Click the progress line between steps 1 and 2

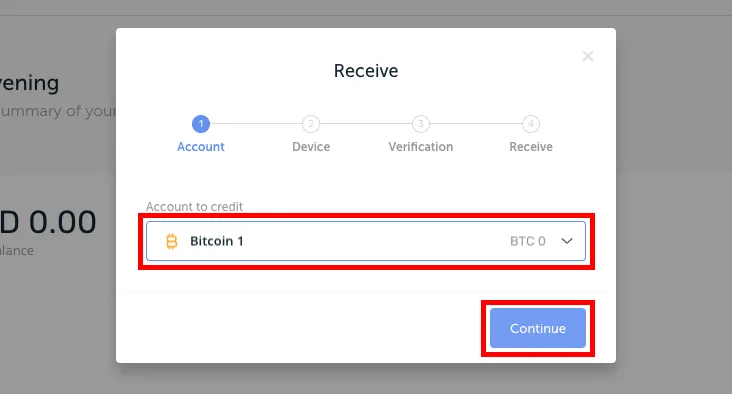256,124
